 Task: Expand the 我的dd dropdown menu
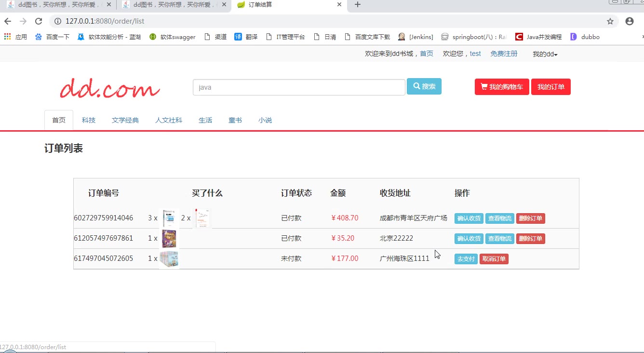pos(545,54)
